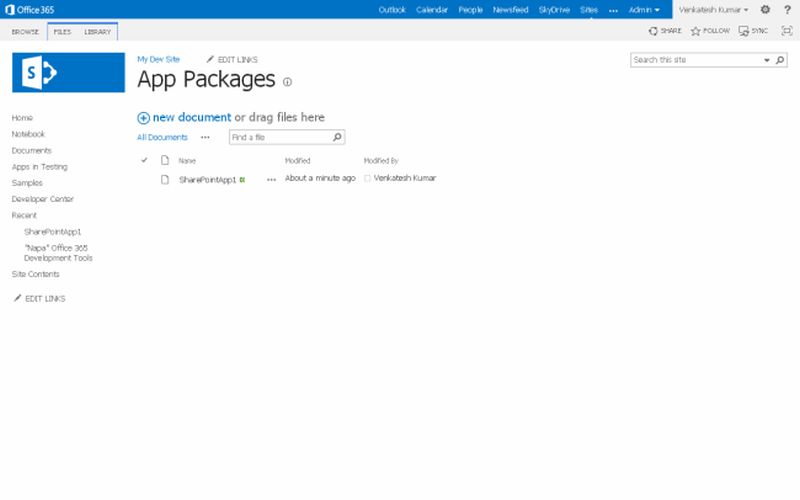Select the All Documents view
Screen dimensions: 800x500
162,137
